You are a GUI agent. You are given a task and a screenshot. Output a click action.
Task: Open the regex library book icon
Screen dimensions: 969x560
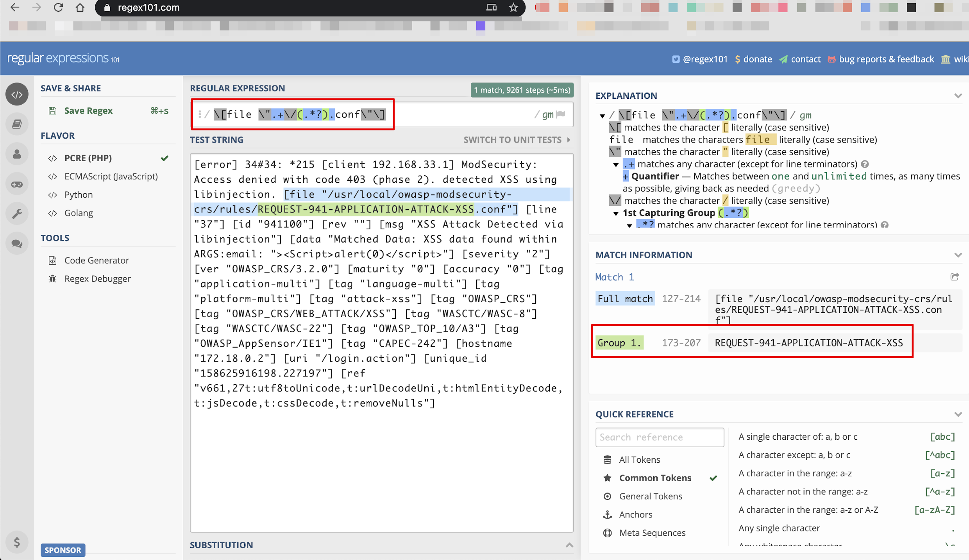(x=17, y=124)
